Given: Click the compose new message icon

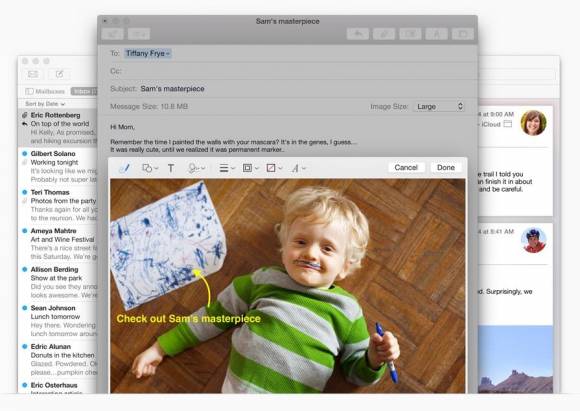Looking at the screenshot, I should tap(59, 74).
